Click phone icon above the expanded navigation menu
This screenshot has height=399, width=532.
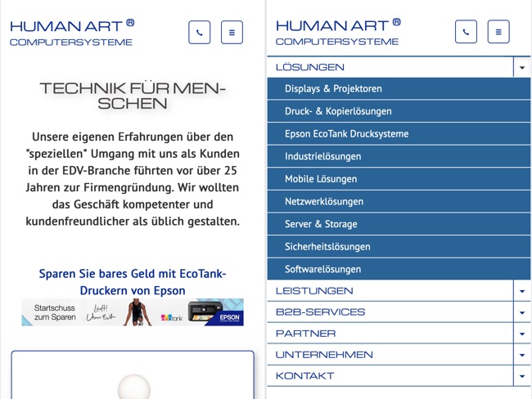(x=466, y=33)
